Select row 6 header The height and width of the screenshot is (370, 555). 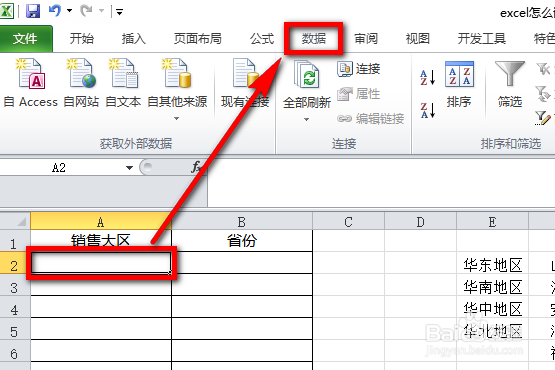[15, 351]
